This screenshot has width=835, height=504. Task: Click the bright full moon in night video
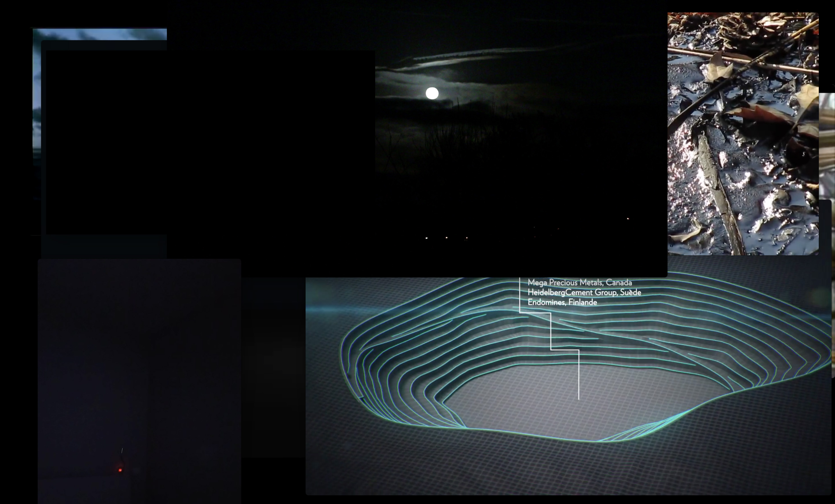(432, 93)
